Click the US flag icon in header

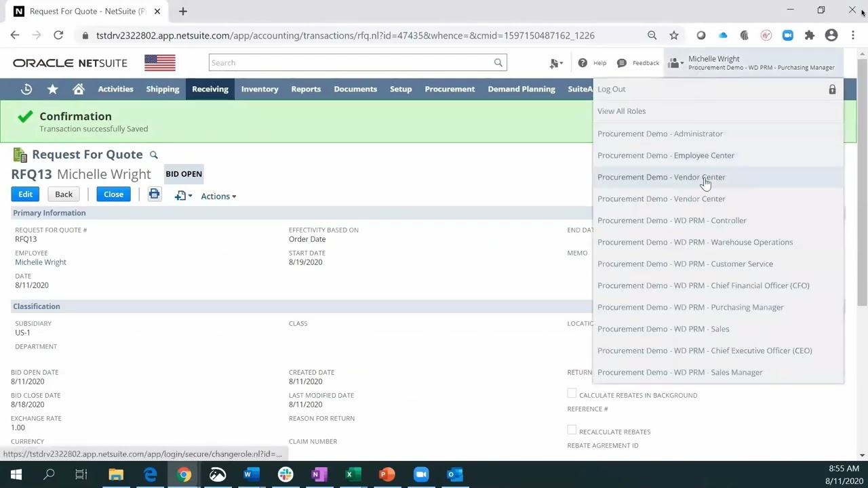pos(160,63)
